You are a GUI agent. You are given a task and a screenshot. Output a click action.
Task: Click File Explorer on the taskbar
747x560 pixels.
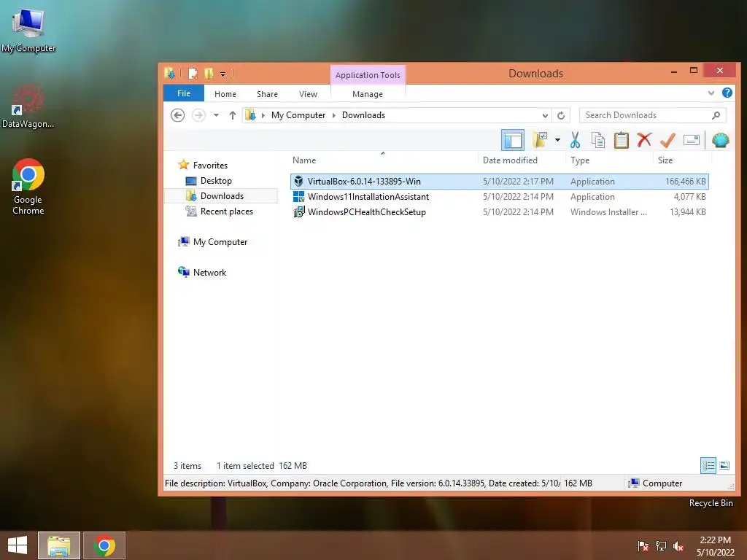(58, 545)
